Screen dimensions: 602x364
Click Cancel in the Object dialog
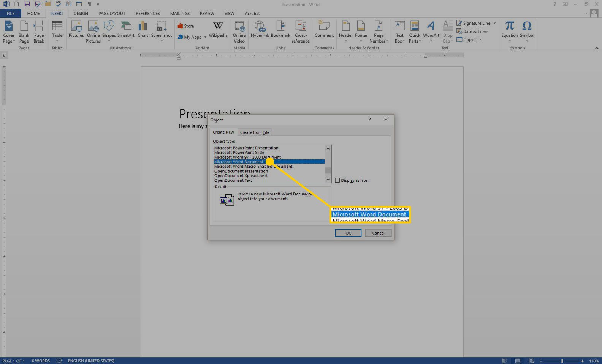coord(378,233)
